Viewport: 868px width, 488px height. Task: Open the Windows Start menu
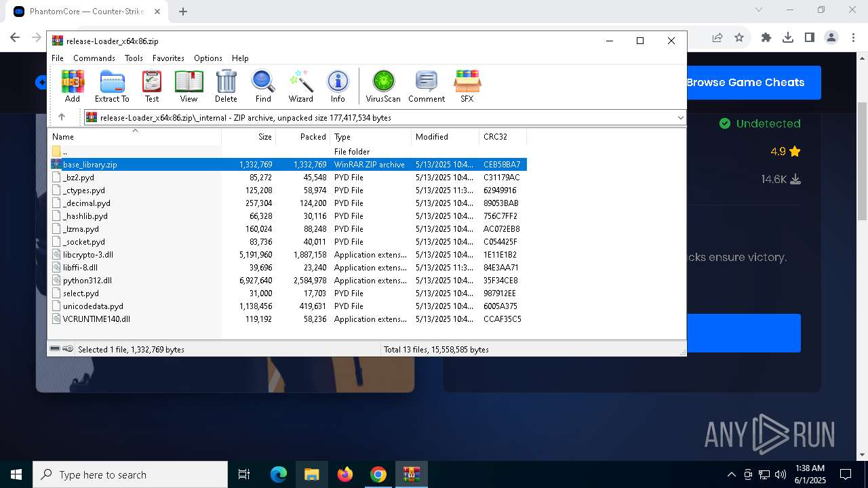click(x=16, y=474)
